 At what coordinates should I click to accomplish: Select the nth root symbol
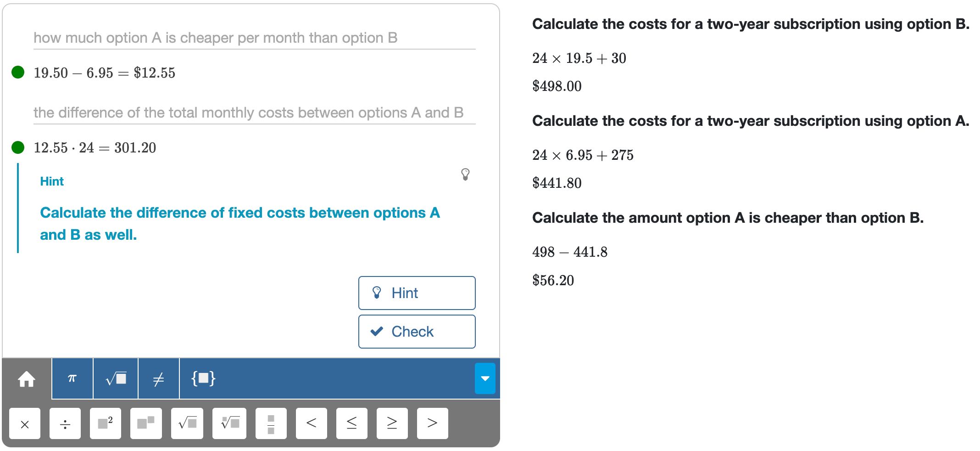click(x=229, y=423)
